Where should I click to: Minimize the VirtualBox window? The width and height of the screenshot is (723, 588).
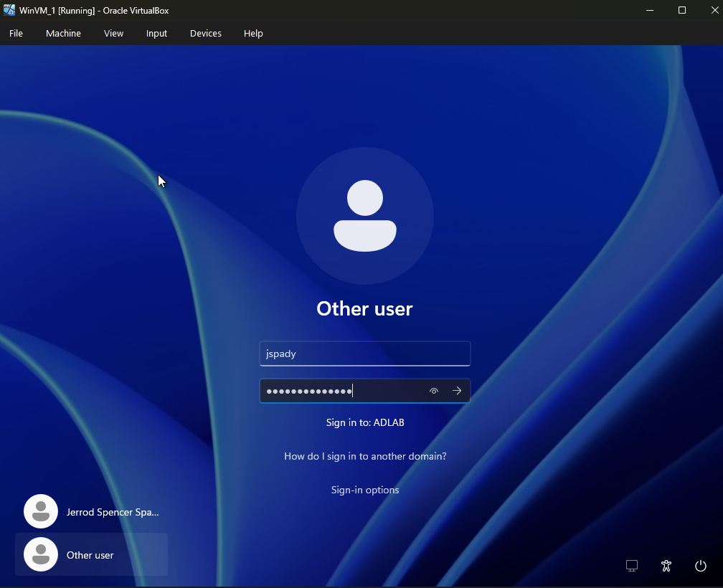pyautogui.click(x=650, y=10)
